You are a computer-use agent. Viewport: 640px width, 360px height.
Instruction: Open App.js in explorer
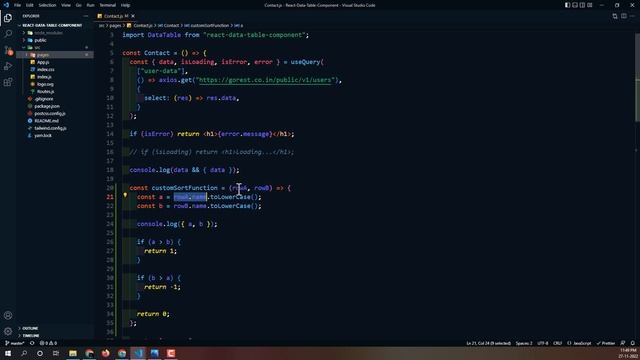click(x=43, y=62)
